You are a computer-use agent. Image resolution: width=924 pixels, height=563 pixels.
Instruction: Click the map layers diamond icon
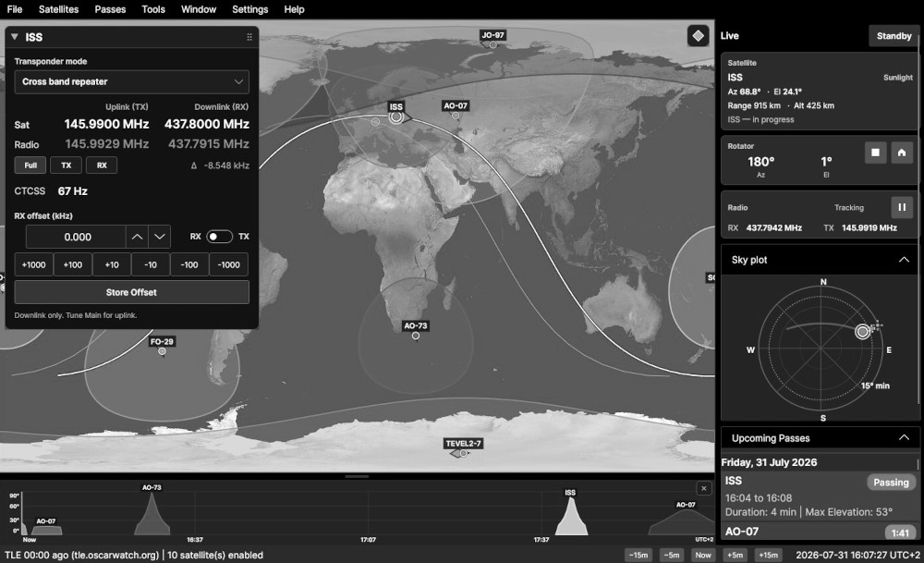[698, 36]
